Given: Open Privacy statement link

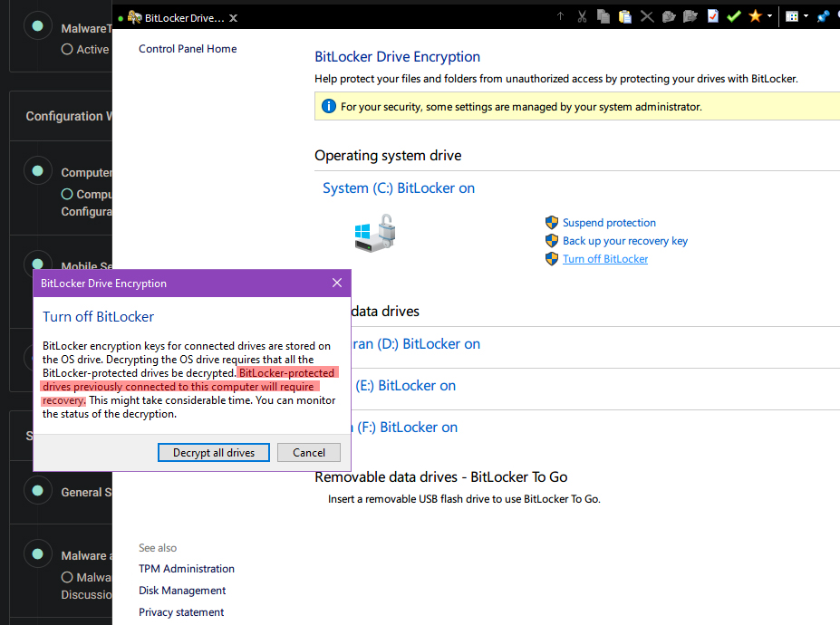Looking at the screenshot, I should point(181,612).
